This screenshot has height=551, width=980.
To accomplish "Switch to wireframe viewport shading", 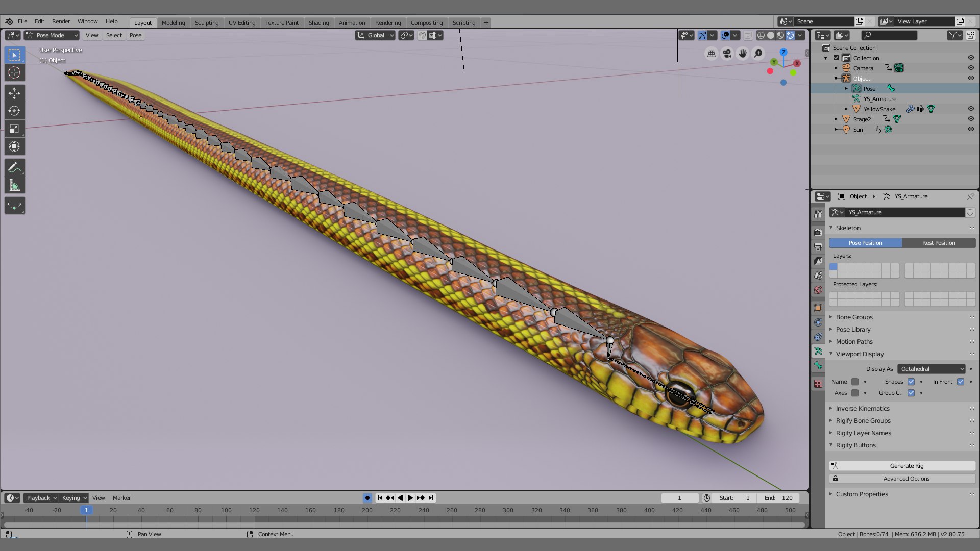I will pos(761,35).
